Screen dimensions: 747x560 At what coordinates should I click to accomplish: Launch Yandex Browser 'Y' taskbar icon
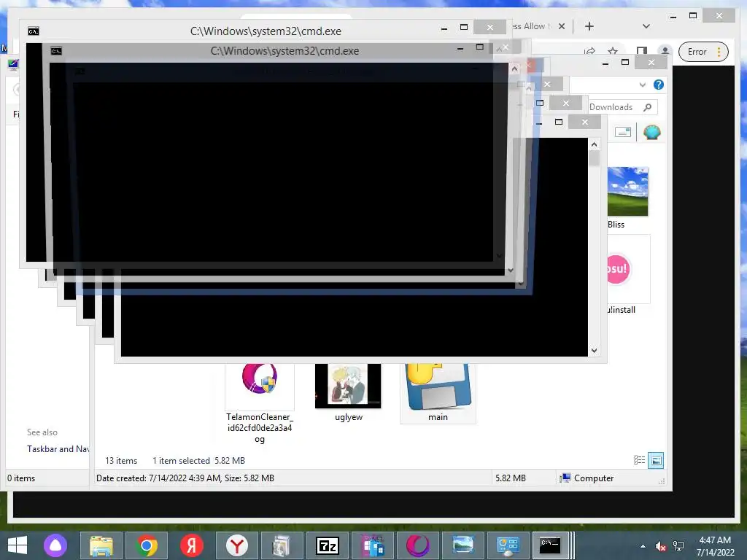click(237, 545)
